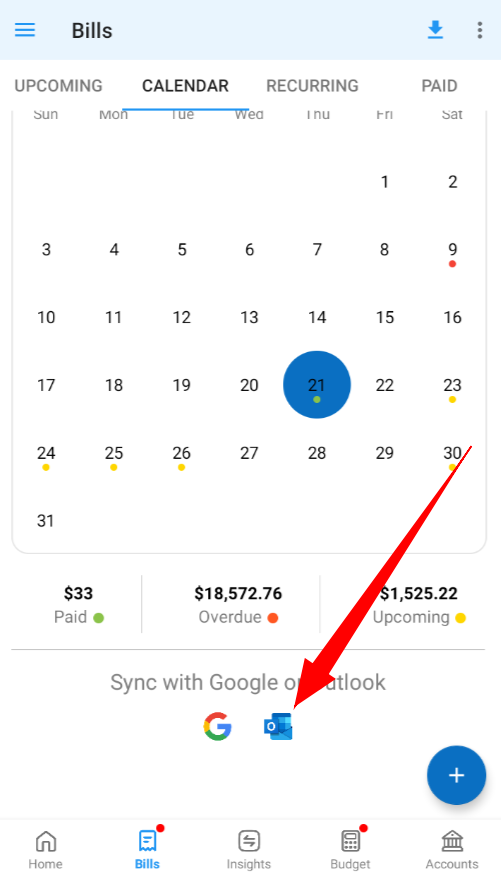Open Budget in bottom navigation
The height and width of the screenshot is (876, 501).
[x=350, y=849]
